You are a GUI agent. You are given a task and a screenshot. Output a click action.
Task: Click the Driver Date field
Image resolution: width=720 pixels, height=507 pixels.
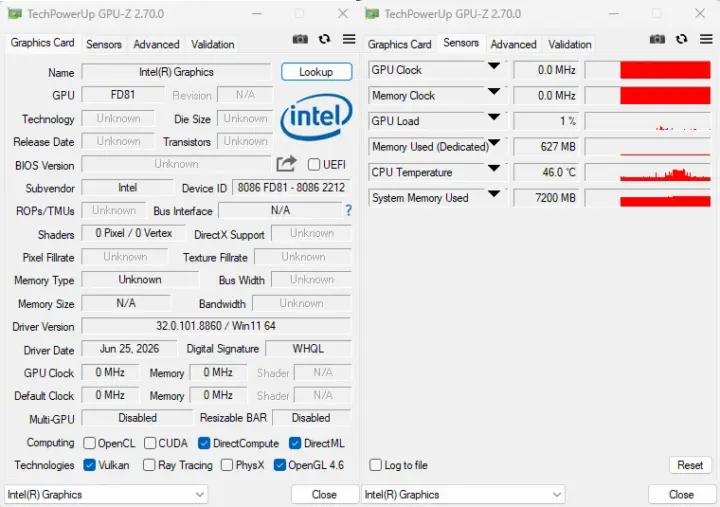(129, 349)
